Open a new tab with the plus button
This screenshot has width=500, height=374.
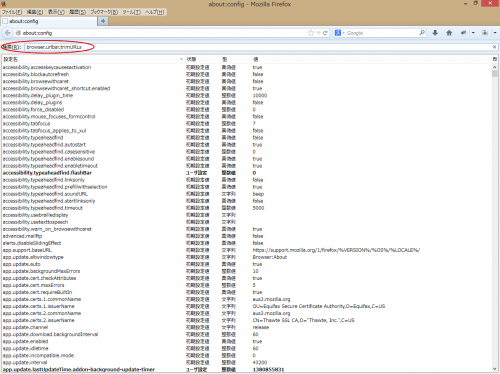pos(103,21)
